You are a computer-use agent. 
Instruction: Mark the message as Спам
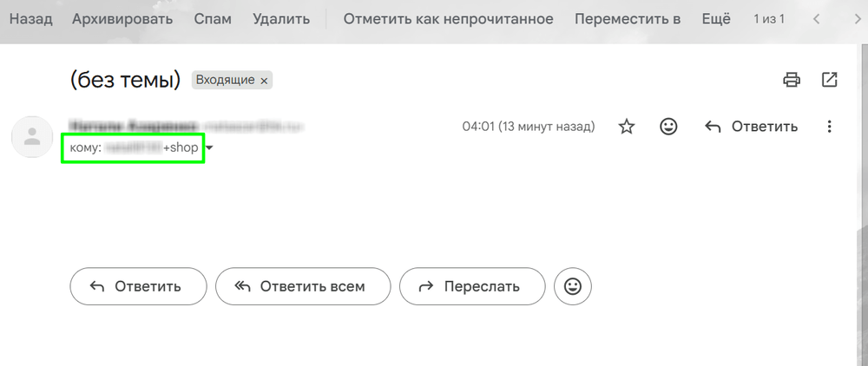(x=213, y=19)
